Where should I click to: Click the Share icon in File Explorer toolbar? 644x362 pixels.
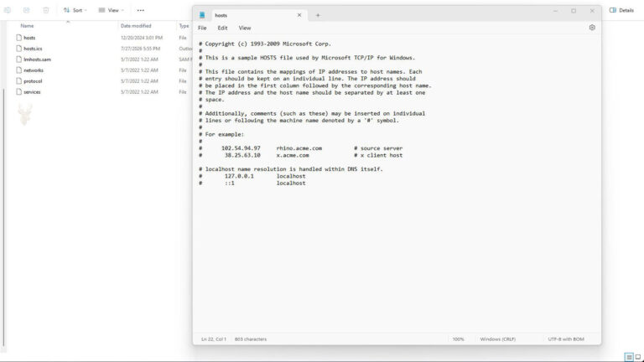pyautogui.click(x=26, y=10)
